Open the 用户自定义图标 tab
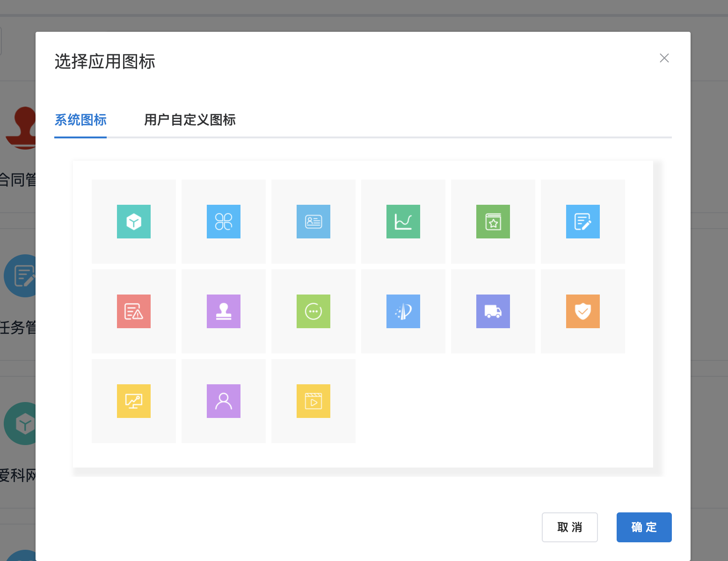728x561 pixels. coord(190,120)
